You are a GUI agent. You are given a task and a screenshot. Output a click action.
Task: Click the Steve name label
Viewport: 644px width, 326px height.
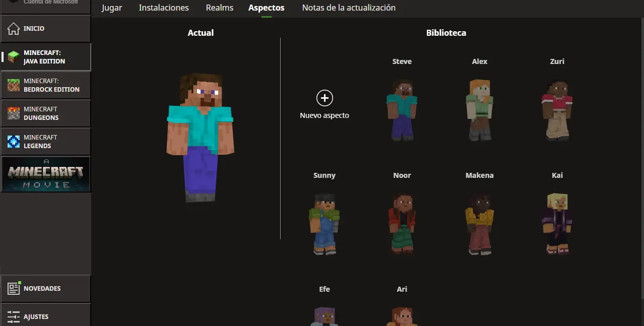point(402,61)
